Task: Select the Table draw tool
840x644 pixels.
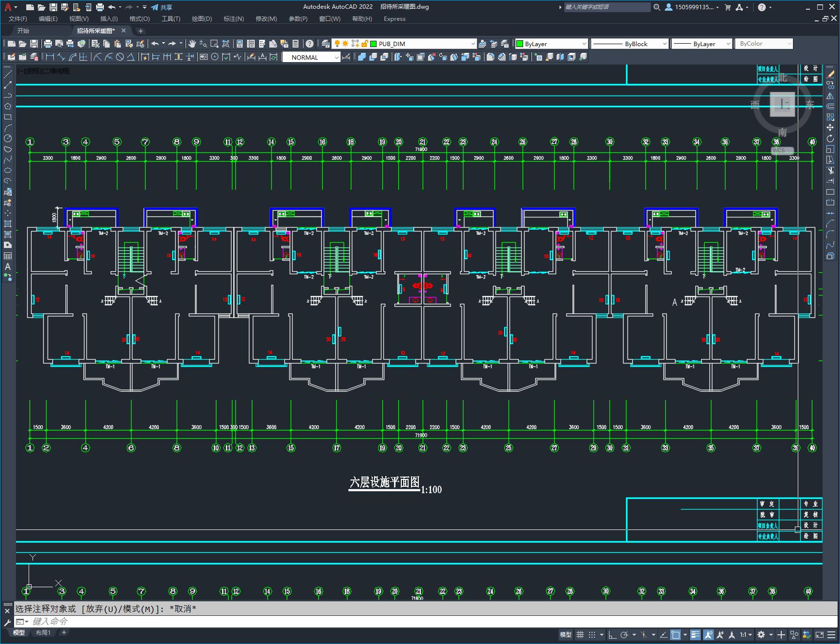Action: point(8,256)
